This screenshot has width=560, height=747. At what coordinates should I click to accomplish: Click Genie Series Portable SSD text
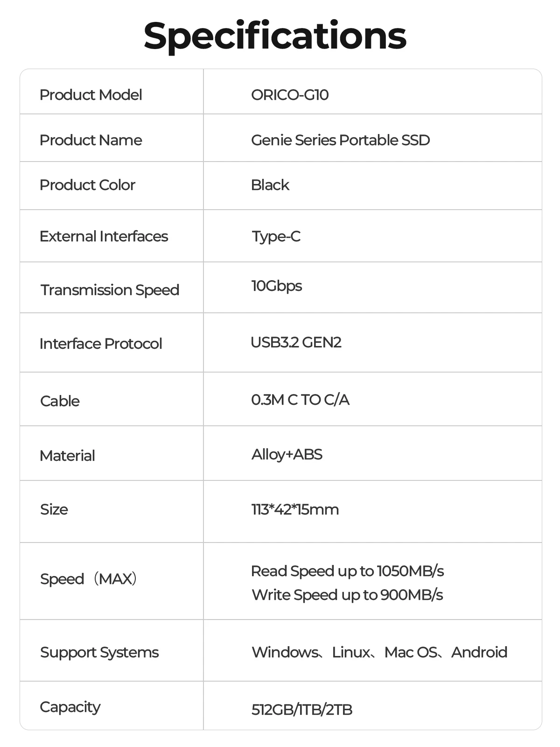[x=340, y=140]
